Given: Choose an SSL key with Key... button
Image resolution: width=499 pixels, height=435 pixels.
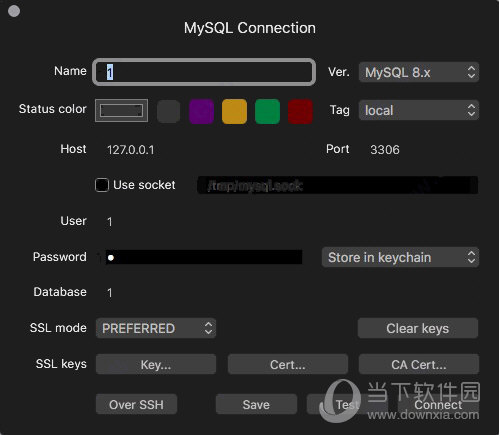Looking at the screenshot, I should point(156,364).
